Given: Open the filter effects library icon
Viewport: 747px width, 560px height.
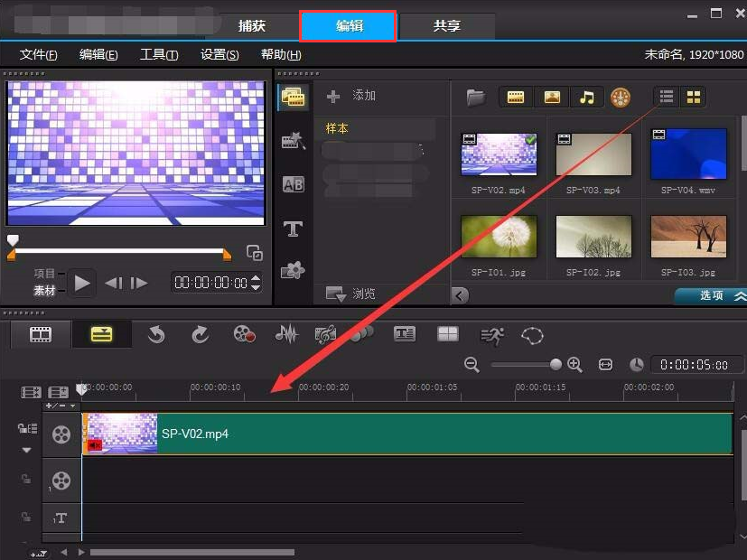Looking at the screenshot, I should pos(293,270).
